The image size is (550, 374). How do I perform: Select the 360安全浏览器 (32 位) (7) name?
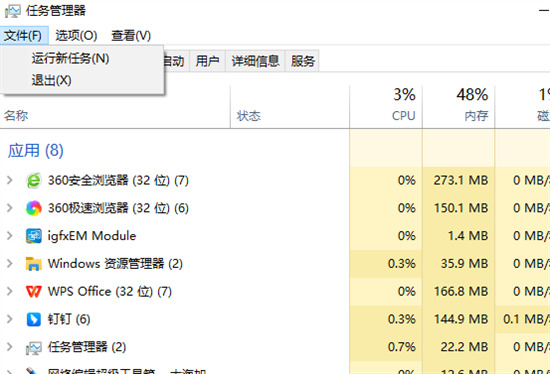click(x=118, y=180)
